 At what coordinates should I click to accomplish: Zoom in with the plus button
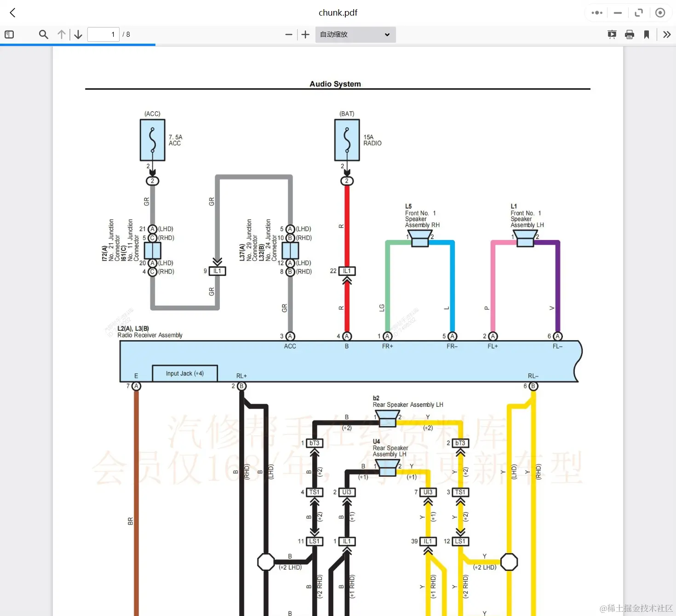click(x=305, y=34)
